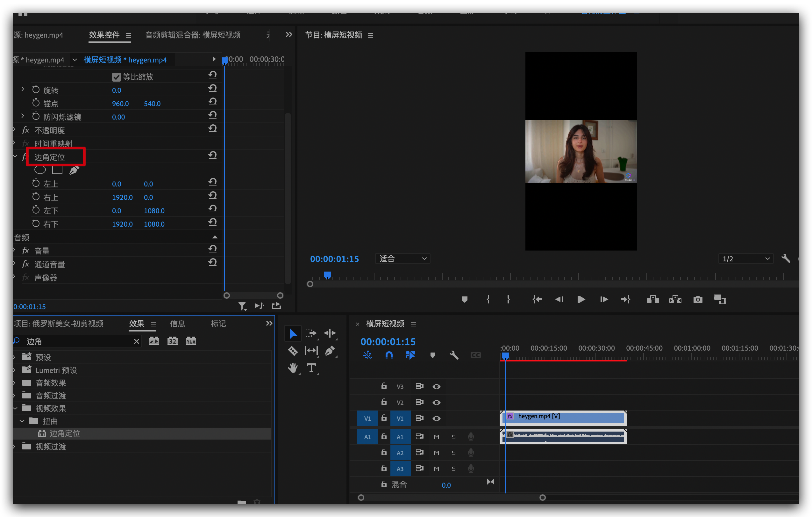Mute audio track A1
The height and width of the screenshot is (517, 812).
(x=436, y=437)
